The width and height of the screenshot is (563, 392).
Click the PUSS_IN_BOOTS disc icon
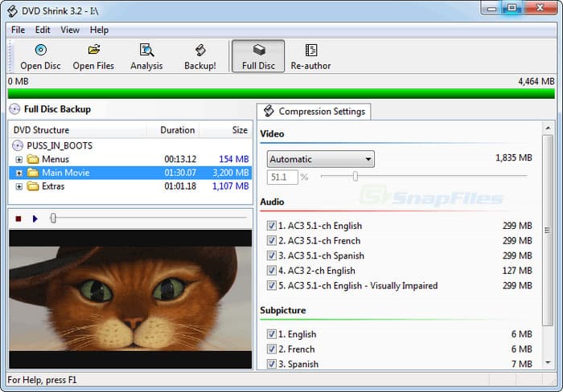18,145
